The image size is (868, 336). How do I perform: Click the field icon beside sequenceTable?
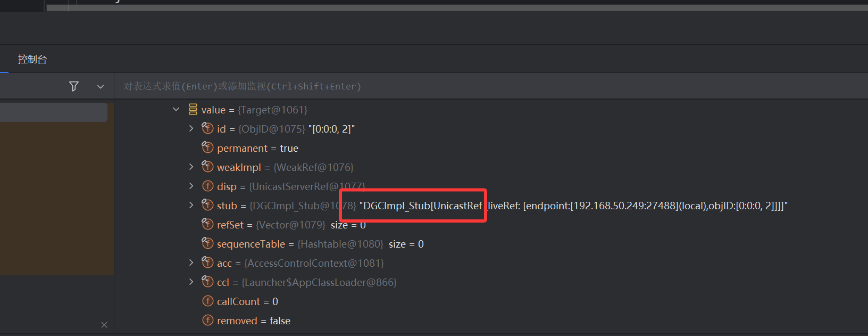click(x=207, y=243)
